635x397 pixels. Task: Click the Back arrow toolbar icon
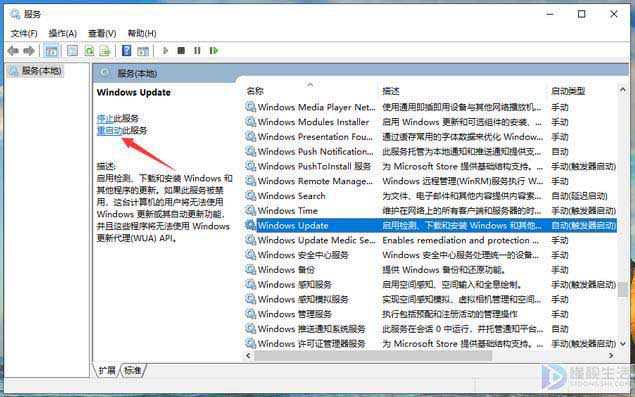point(13,51)
